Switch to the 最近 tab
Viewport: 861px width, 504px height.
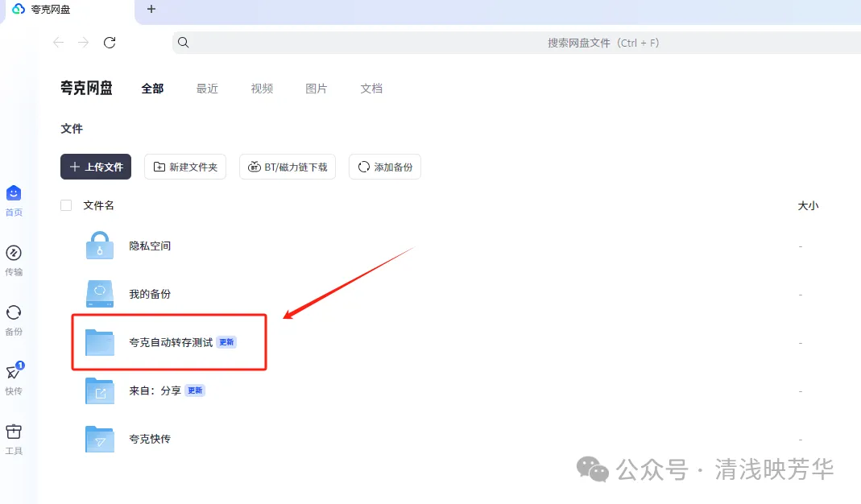[x=207, y=89]
